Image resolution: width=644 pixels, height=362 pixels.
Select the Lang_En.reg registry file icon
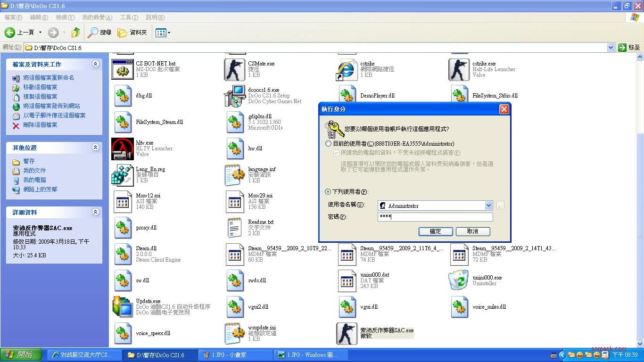[x=123, y=175]
